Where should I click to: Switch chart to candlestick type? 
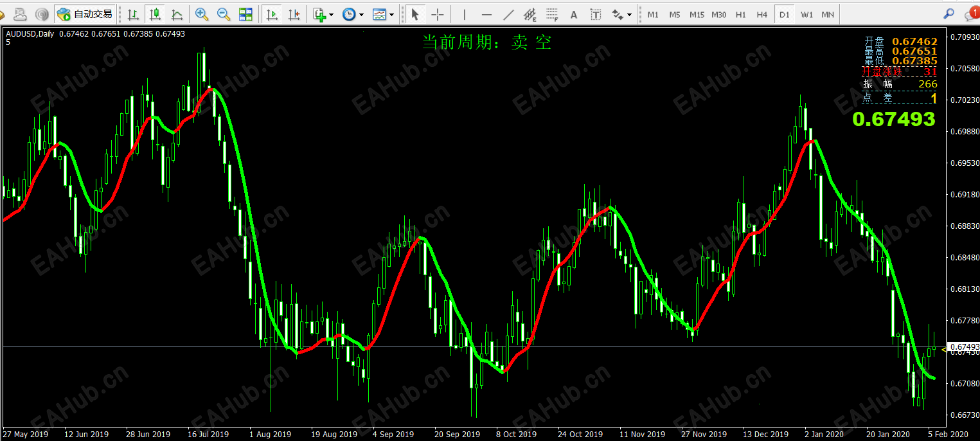coord(154,14)
